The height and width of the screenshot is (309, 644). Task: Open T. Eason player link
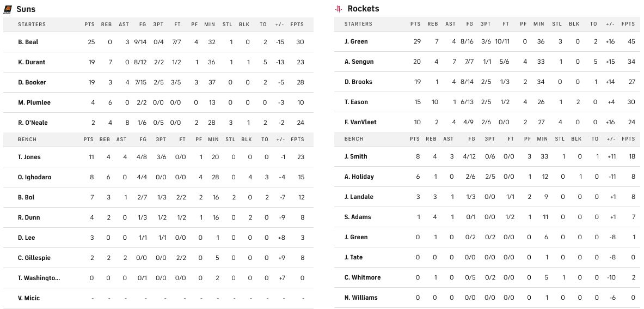tap(356, 102)
